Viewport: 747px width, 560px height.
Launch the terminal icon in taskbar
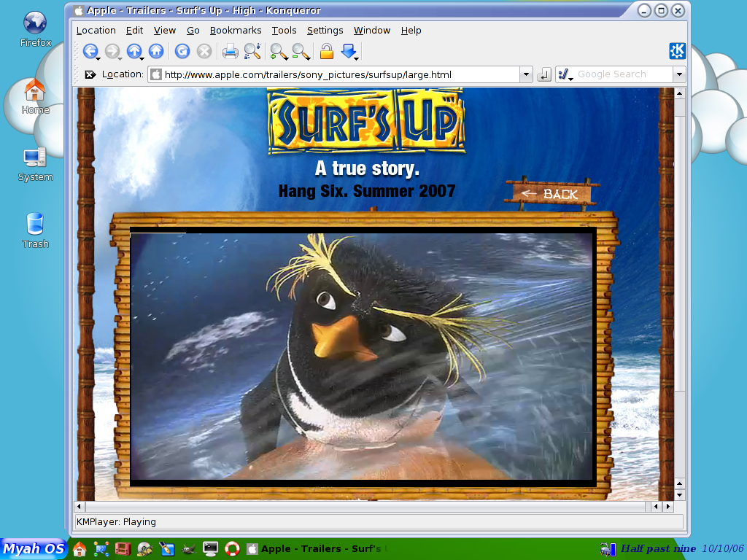point(210,549)
